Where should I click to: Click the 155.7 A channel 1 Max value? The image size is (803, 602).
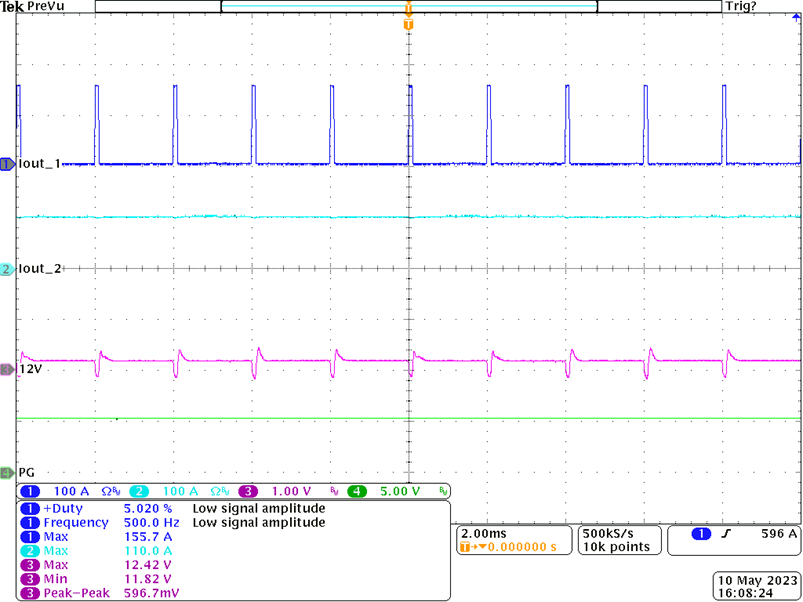click(x=148, y=537)
